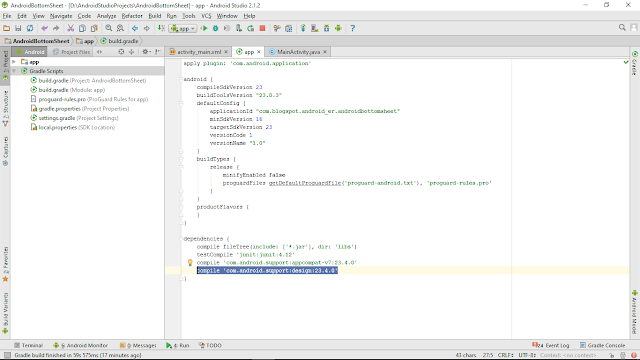Select settings.gradle in project tree
640x360 pixels.
coord(74,118)
